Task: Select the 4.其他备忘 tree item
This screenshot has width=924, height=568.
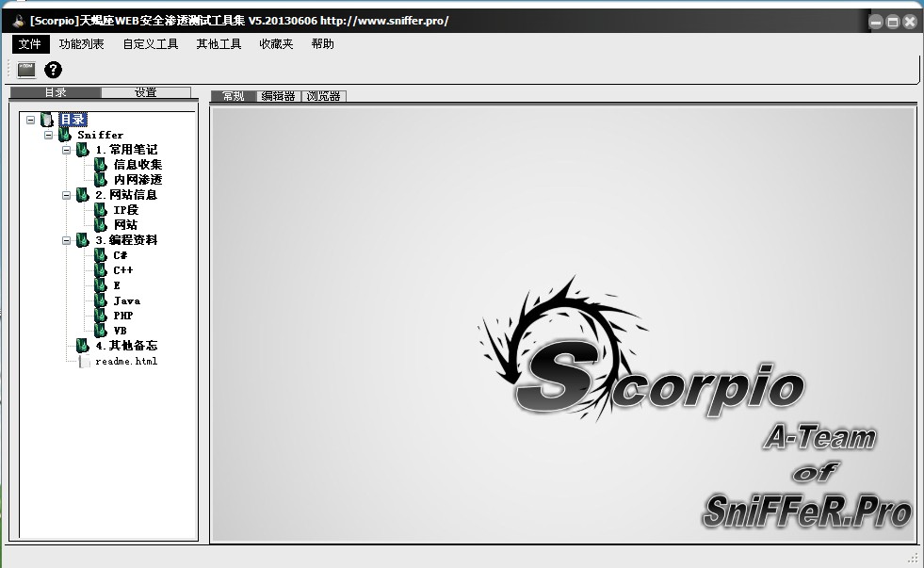Action: click(x=126, y=346)
